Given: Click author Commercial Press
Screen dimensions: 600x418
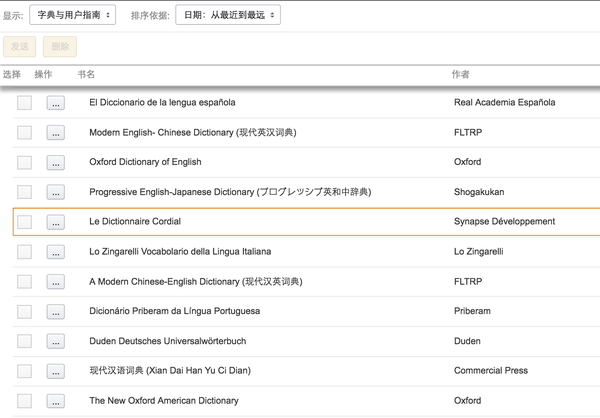Looking at the screenshot, I should point(491,371).
